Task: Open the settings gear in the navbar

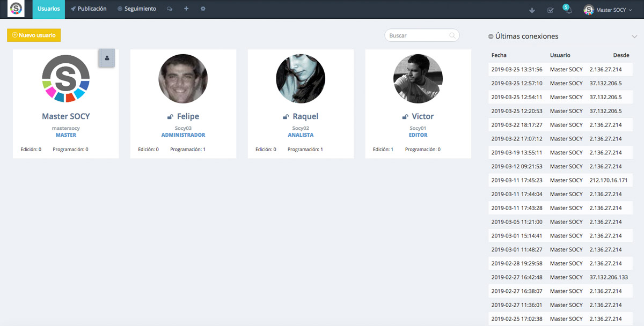Action: click(x=203, y=9)
